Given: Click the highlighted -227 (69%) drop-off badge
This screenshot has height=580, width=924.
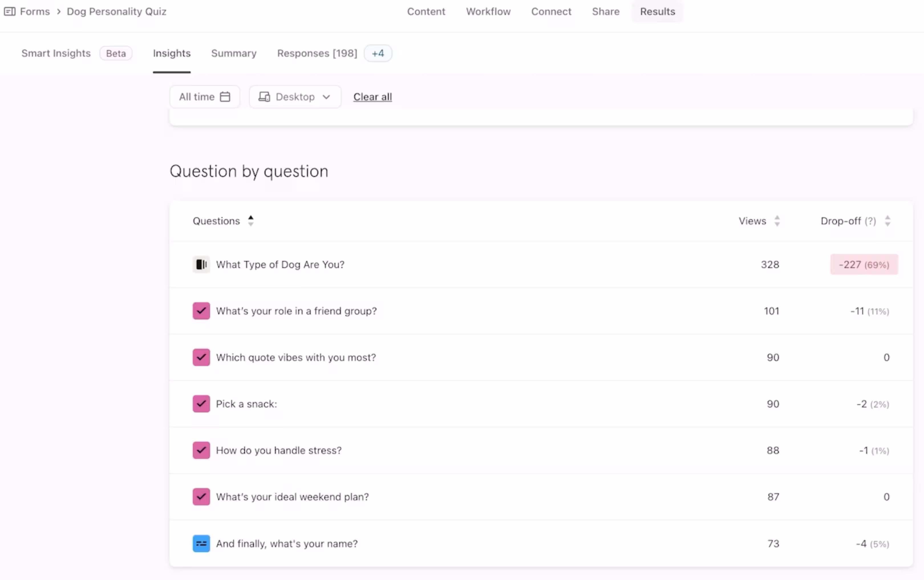Looking at the screenshot, I should 864,265.
